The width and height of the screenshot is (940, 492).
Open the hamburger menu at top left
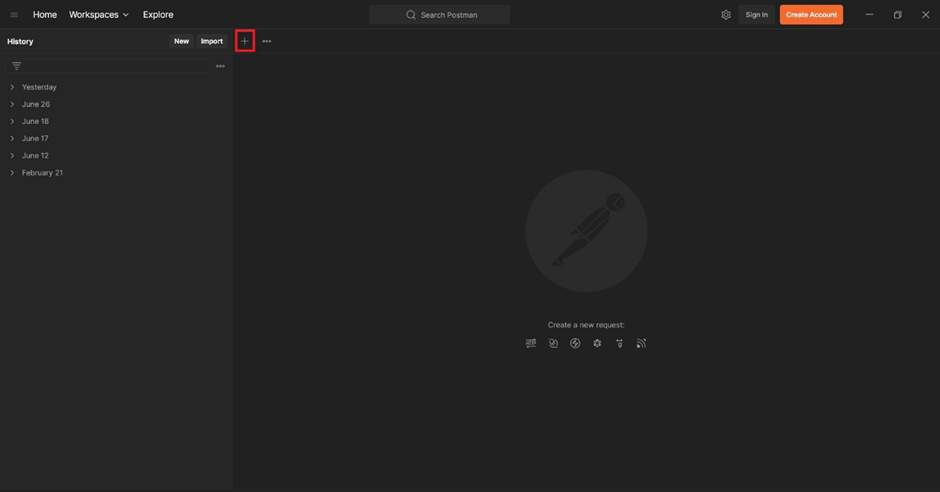(x=14, y=15)
